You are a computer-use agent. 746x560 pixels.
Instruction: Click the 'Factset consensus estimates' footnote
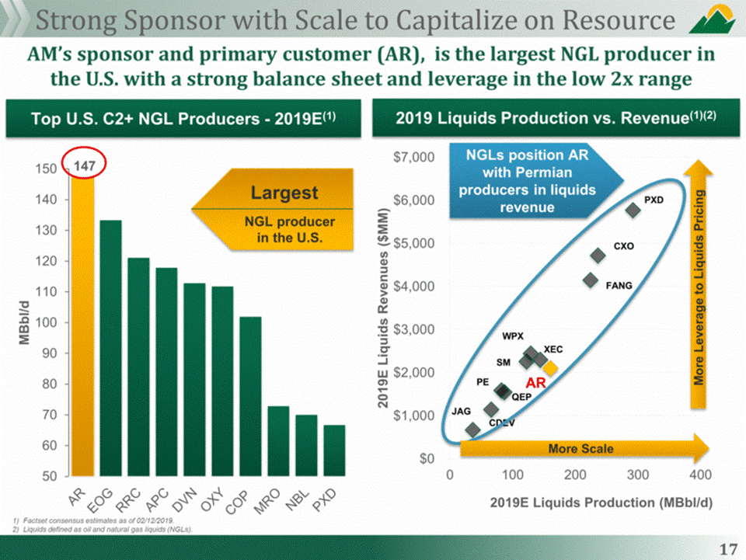coord(94,520)
